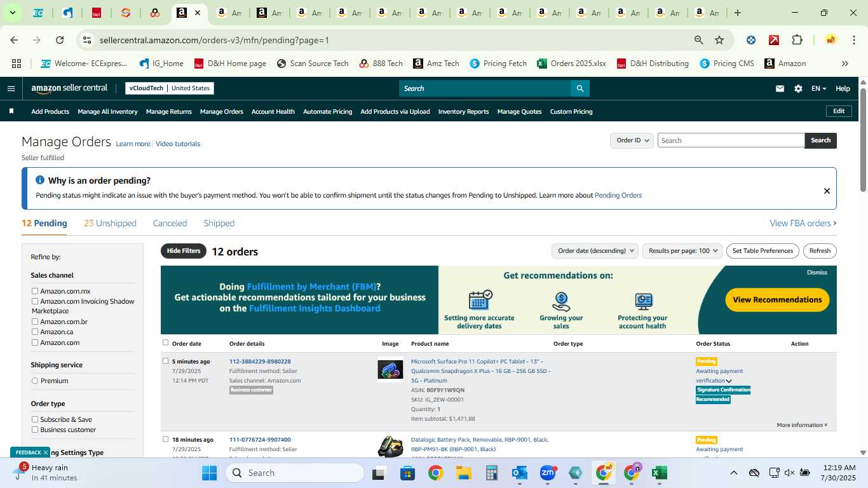This screenshot has height=488, width=868.
Task: Reload the browser page
Action: pos(60,40)
